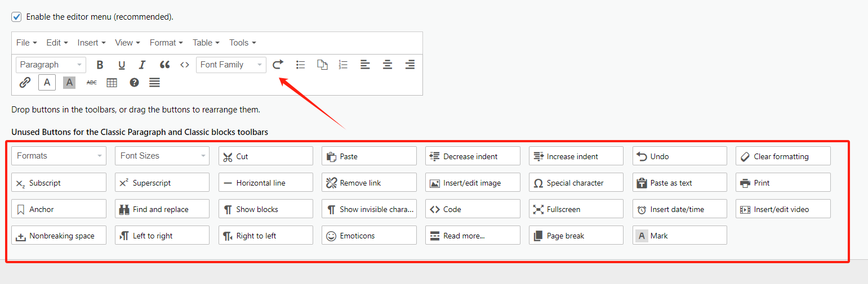
Task: Select the Insert/edit image button
Action: coord(473,182)
